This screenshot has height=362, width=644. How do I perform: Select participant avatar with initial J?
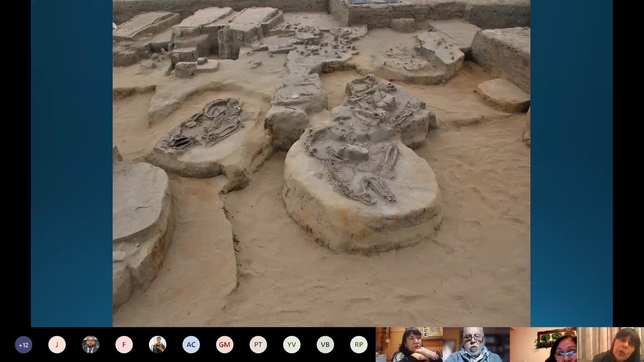[x=57, y=345]
